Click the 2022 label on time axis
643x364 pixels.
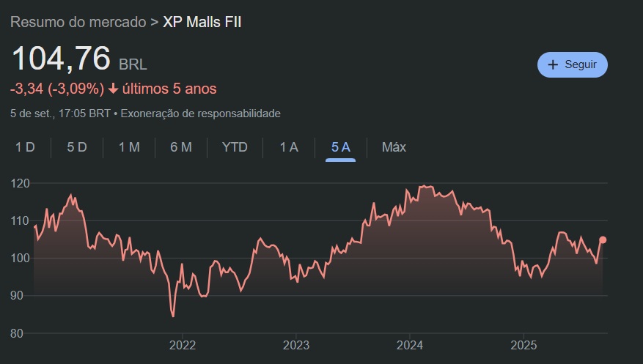(x=182, y=345)
